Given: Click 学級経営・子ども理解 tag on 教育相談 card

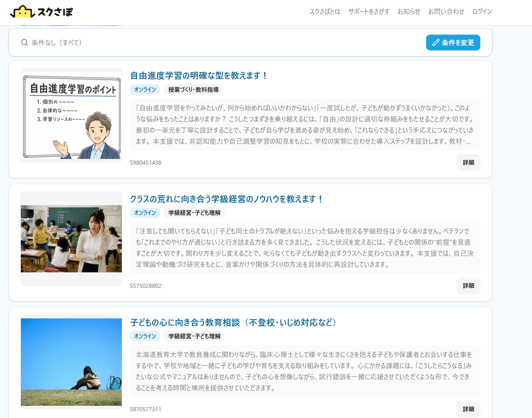Looking at the screenshot, I should coord(194,336).
